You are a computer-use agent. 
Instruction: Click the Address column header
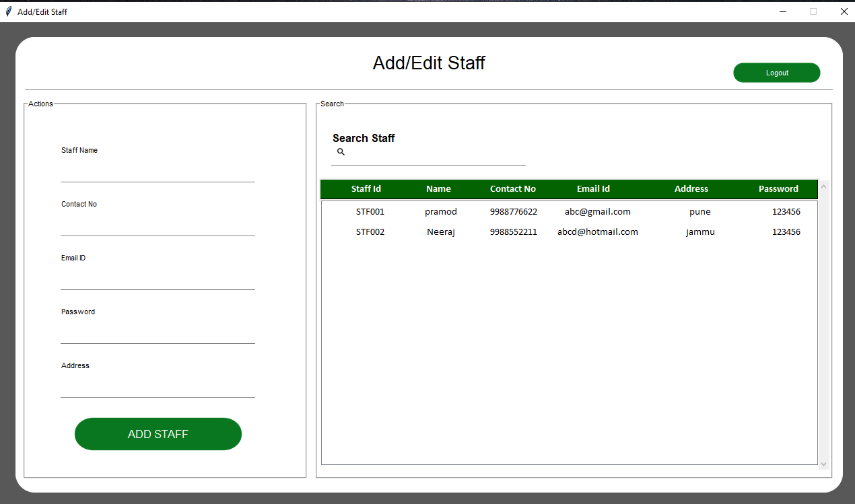(691, 189)
